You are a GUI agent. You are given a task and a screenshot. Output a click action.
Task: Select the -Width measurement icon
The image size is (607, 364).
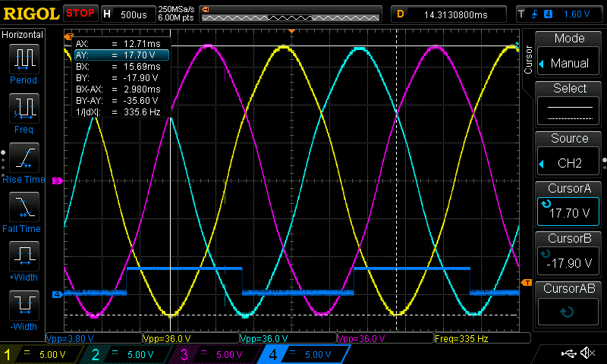[x=24, y=305]
